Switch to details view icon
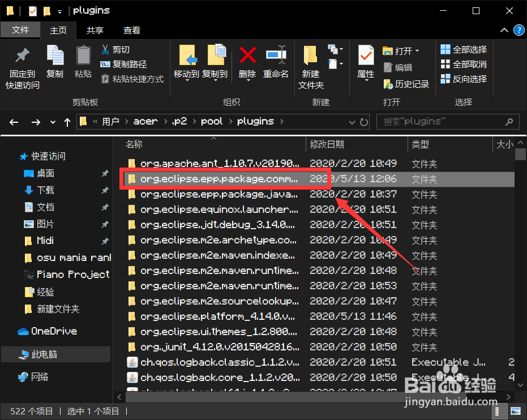The width and height of the screenshot is (527, 420). (500, 411)
